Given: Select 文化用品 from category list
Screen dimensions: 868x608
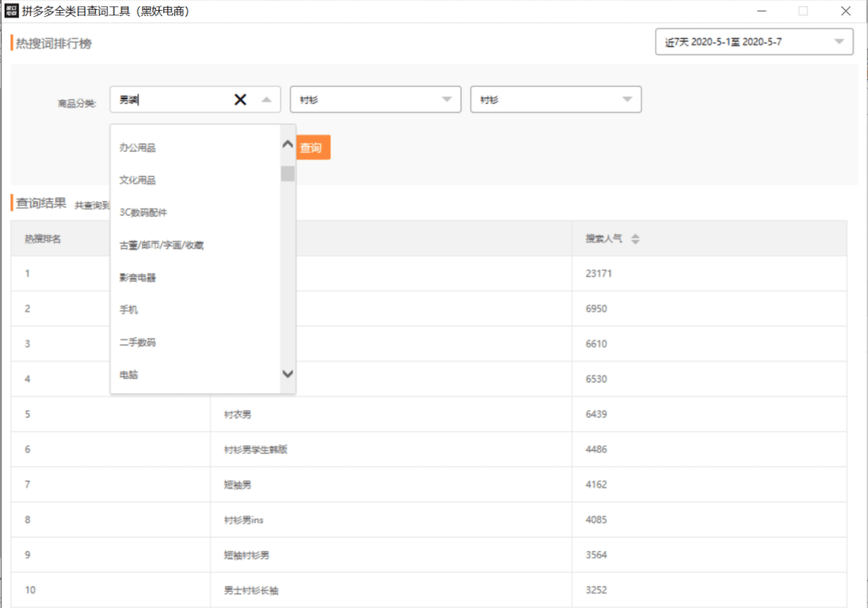Looking at the screenshot, I should tap(137, 180).
